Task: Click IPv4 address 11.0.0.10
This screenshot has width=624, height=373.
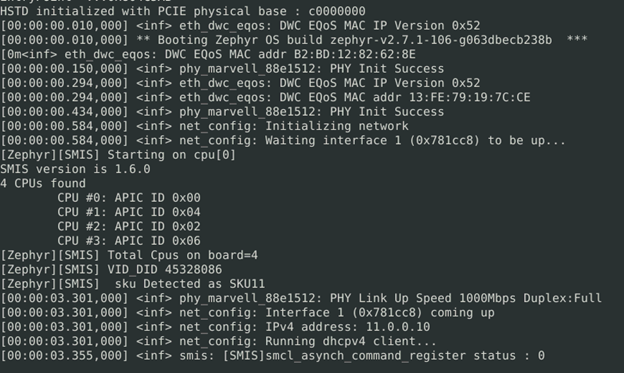Action: pos(398,327)
